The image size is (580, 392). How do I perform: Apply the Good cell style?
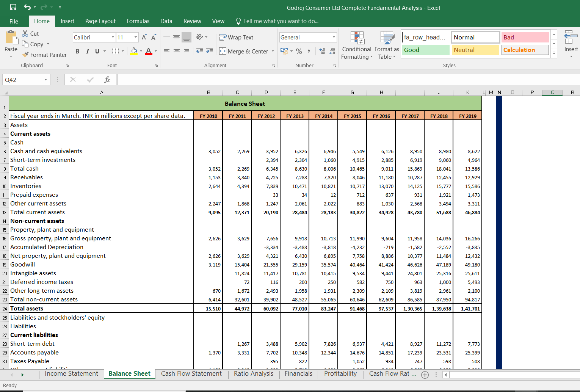pos(426,50)
